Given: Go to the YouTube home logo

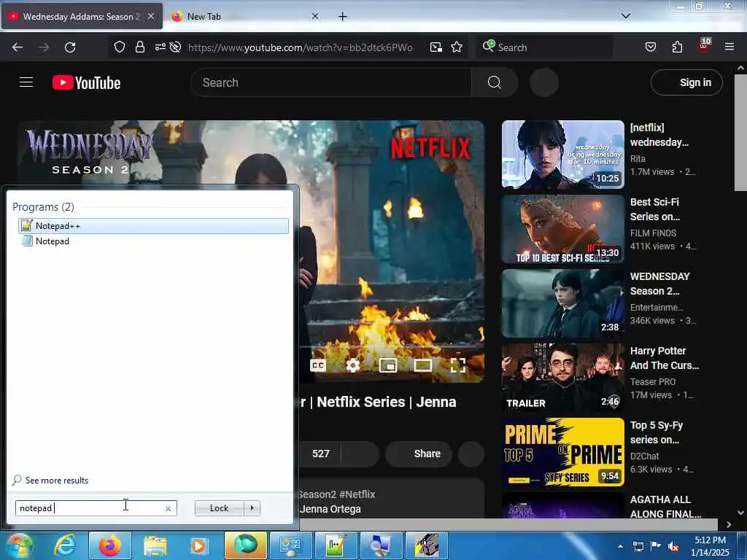Looking at the screenshot, I should pos(87,82).
